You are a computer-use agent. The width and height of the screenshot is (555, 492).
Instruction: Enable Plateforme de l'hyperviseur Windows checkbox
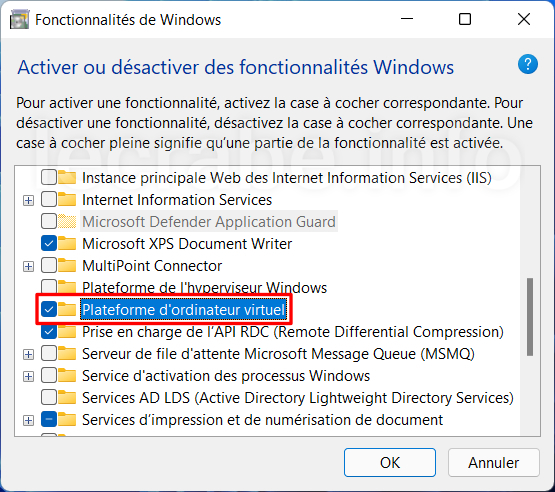(x=49, y=287)
